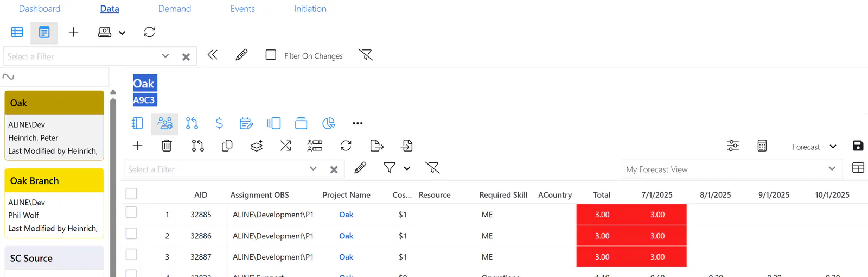This screenshot has height=277, width=868.
Task: Add assignment row with plus icon
Action: pos(138,146)
